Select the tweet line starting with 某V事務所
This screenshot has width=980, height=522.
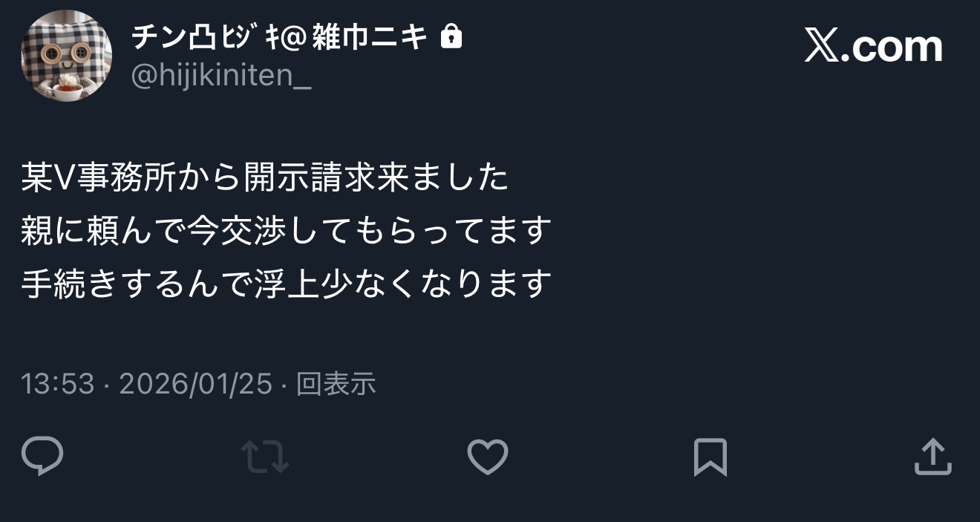[265, 178]
